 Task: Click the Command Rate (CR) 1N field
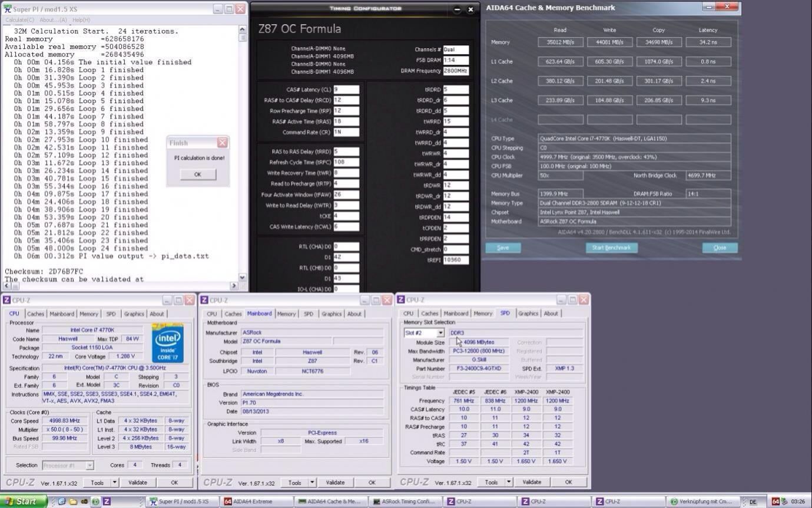pyautogui.click(x=346, y=132)
